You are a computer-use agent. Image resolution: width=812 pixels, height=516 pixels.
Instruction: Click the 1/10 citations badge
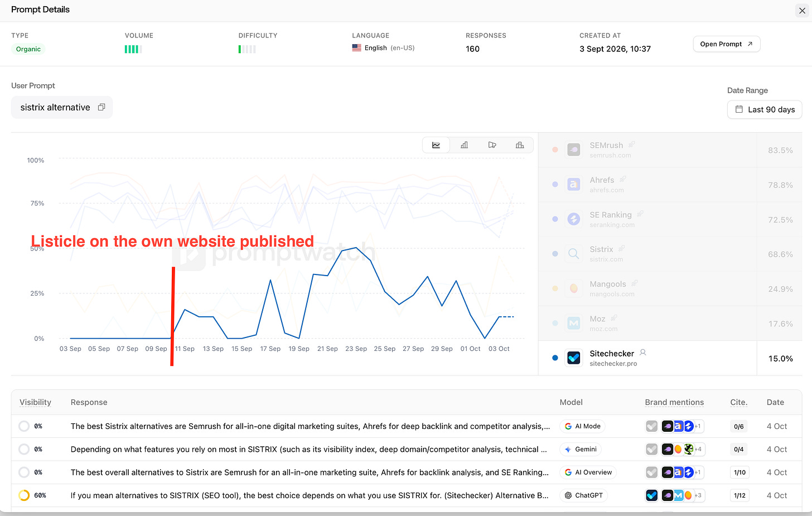click(x=740, y=472)
